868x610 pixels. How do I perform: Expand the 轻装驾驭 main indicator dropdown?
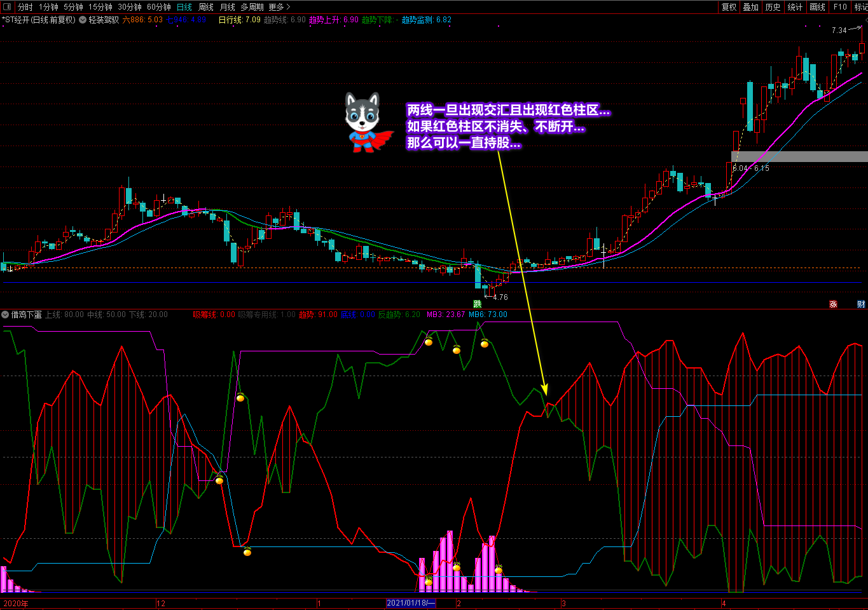point(83,20)
